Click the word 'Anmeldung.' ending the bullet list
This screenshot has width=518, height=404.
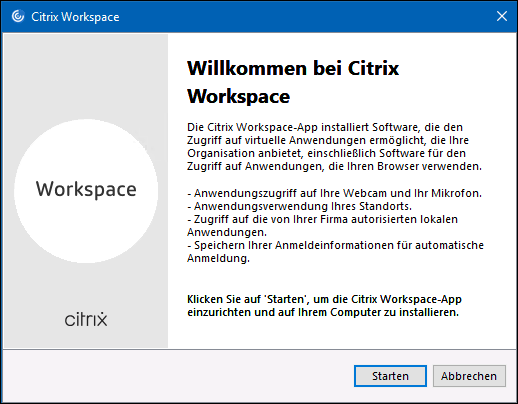[x=218, y=258]
